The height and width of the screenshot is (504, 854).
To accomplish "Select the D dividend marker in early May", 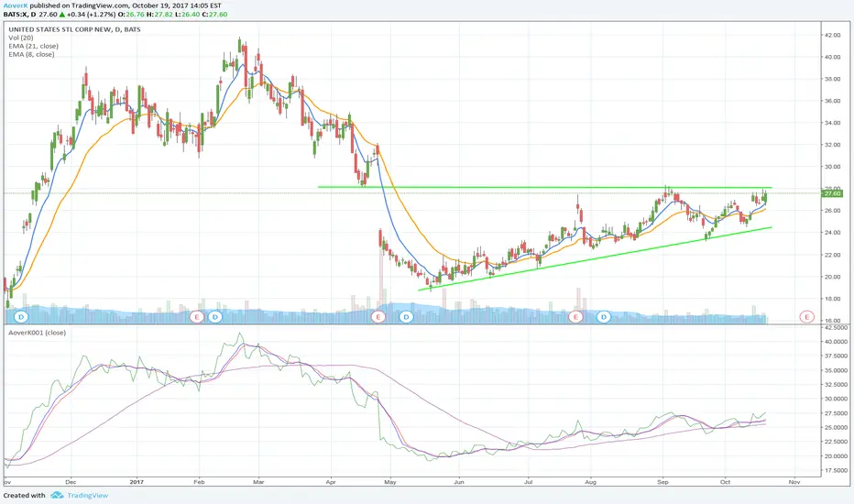I will coord(406,316).
